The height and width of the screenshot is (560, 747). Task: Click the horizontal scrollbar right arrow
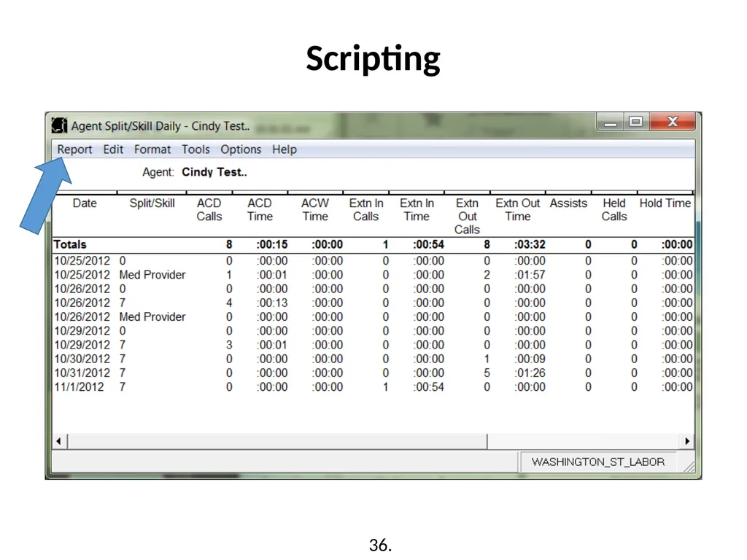click(687, 441)
